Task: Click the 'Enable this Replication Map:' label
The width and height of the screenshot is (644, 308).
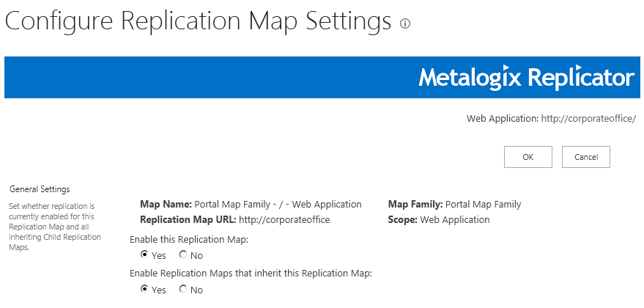Action: [188, 239]
